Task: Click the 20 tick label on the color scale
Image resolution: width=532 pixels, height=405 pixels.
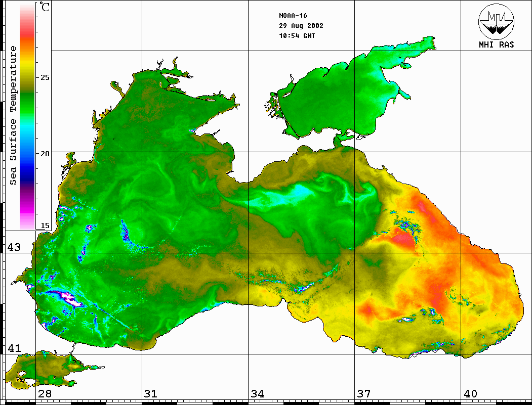Action: click(45, 154)
